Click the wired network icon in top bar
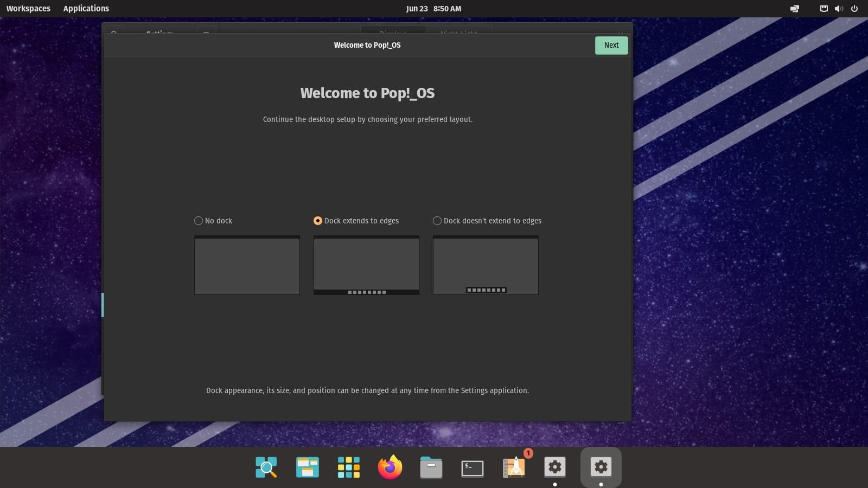Image resolution: width=868 pixels, height=488 pixels. coord(824,9)
